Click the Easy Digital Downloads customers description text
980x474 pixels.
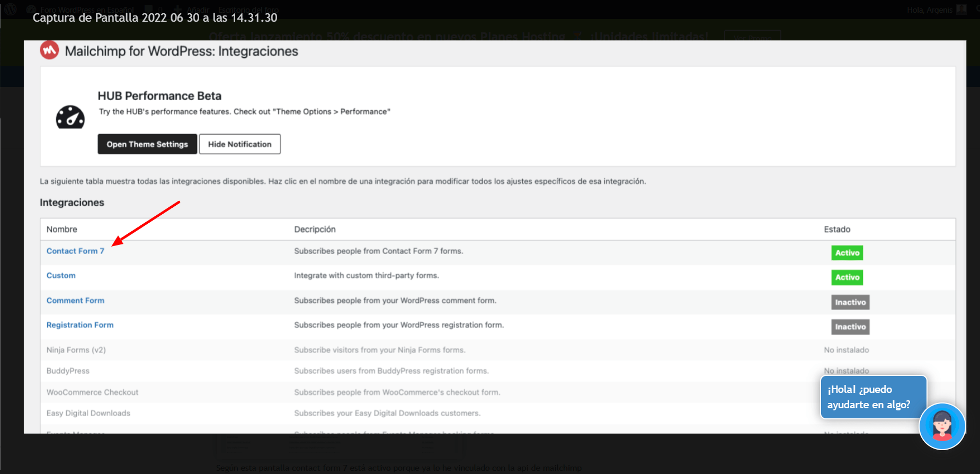tap(388, 414)
